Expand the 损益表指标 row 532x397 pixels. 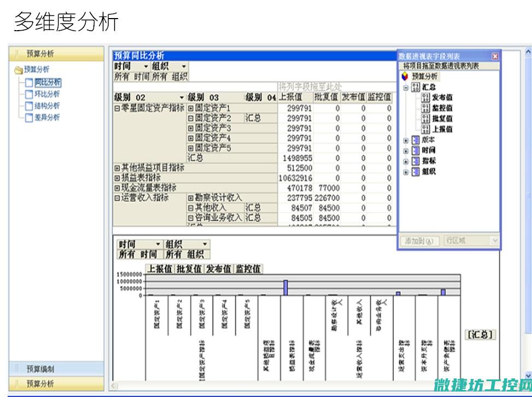(117, 178)
